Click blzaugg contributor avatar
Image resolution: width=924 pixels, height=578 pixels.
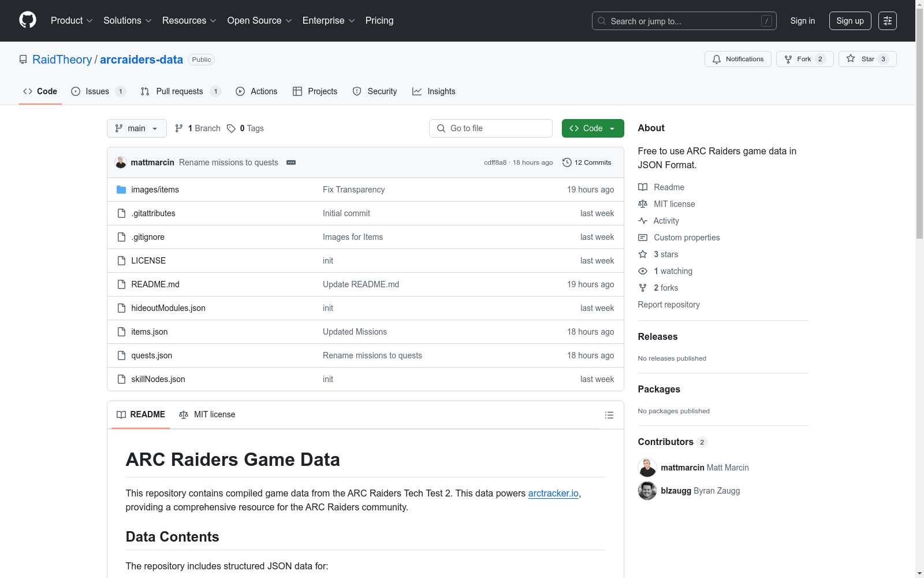pos(647,491)
